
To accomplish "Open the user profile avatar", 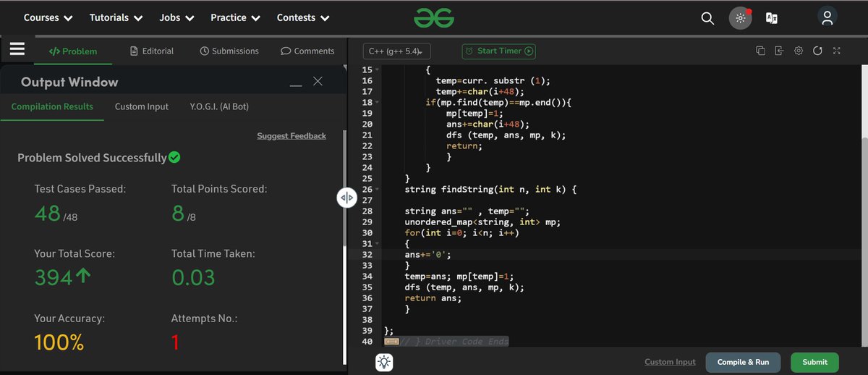I will [x=827, y=17].
